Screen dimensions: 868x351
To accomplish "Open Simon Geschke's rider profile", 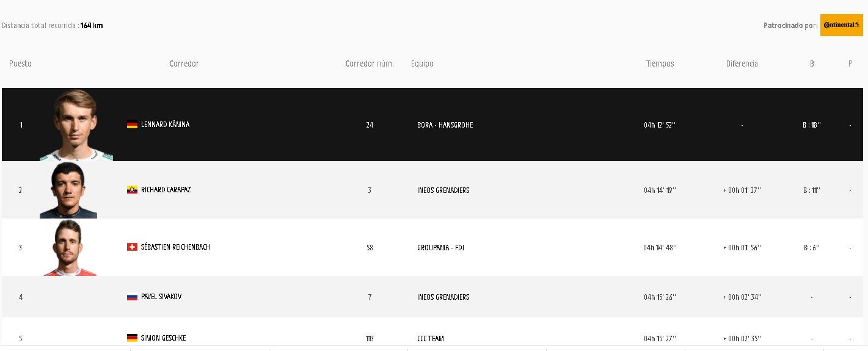I will click(163, 338).
